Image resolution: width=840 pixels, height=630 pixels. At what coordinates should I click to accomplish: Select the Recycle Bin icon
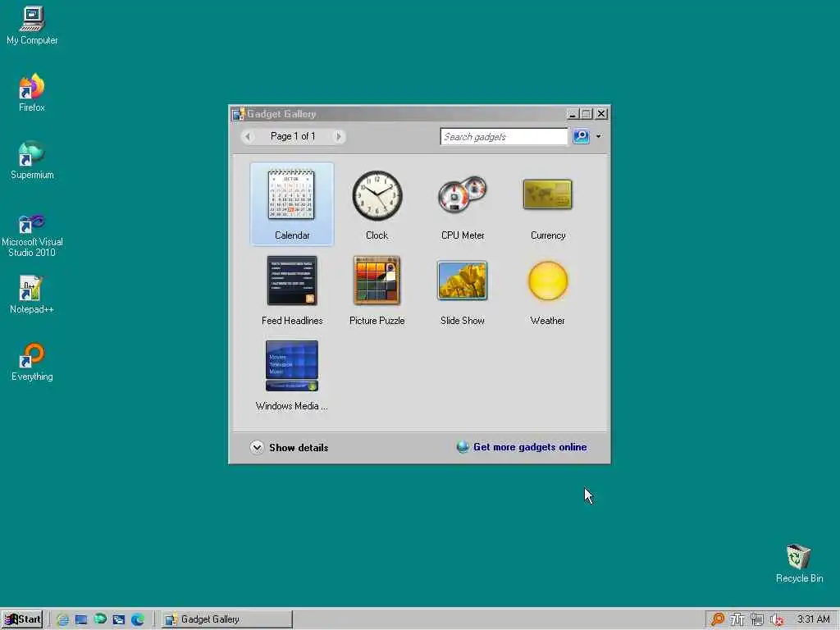click(799, 564)
